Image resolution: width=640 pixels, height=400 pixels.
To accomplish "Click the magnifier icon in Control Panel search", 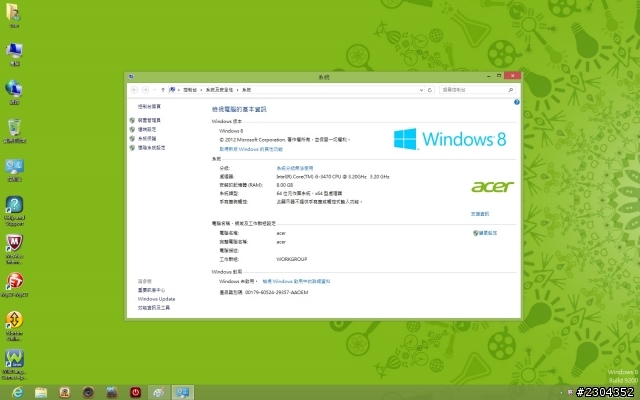I will tap(511, 90).
